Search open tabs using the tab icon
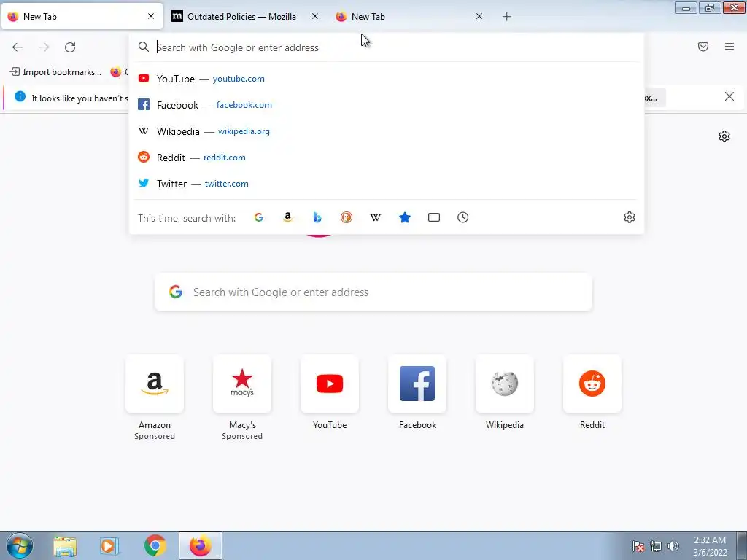747x560 pixels. click(434, 217)
